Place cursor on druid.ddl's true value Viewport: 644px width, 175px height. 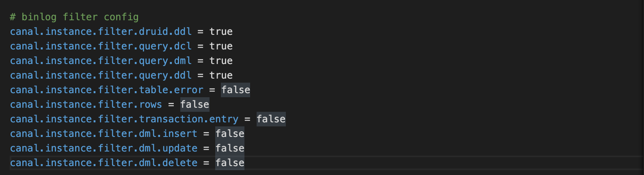pyautogui.click(x=221, y=32)
